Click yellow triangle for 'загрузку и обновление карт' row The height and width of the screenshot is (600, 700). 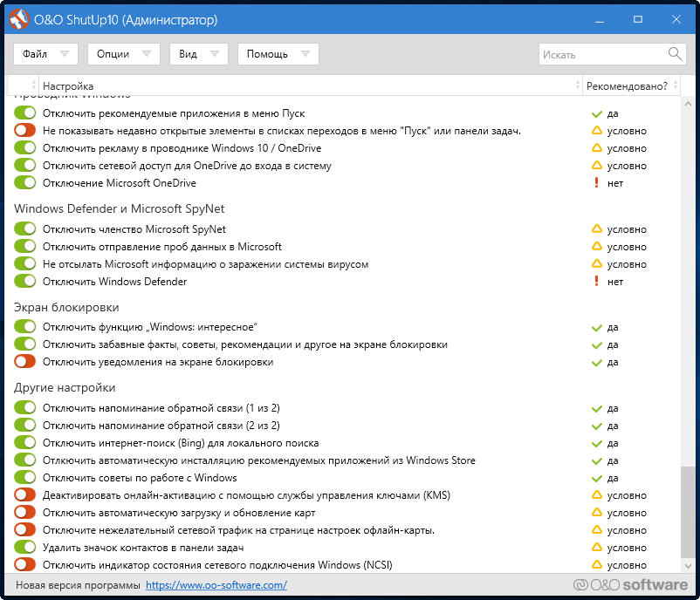pos(596,513)
